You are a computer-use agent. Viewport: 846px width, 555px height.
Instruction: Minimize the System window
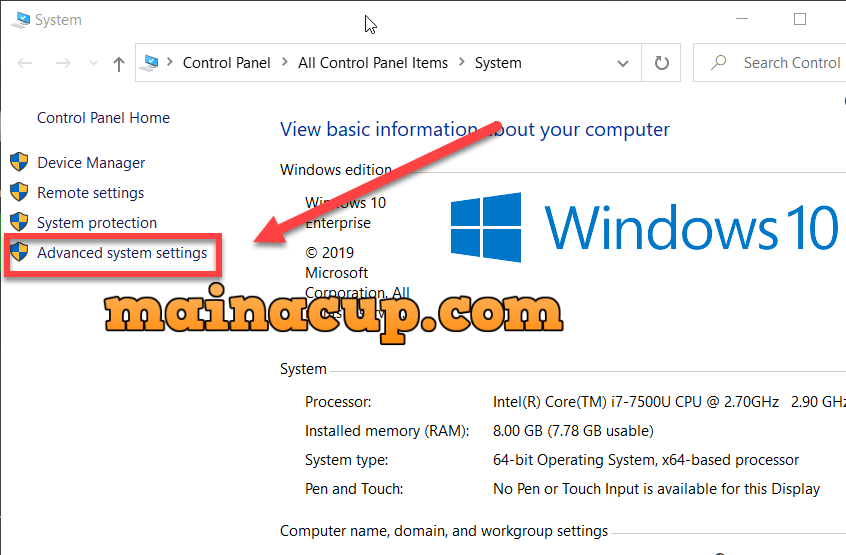(742, 19)
